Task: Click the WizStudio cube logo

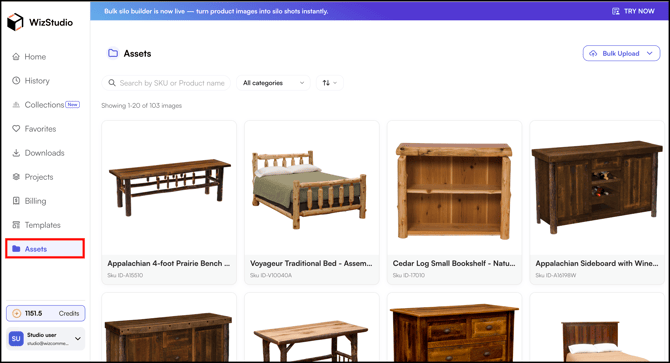Action: point(15,22)
